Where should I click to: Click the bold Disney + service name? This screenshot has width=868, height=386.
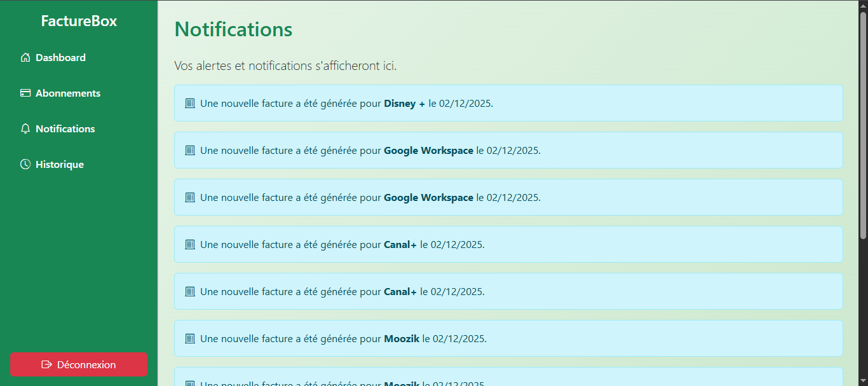tap(405, 104)
